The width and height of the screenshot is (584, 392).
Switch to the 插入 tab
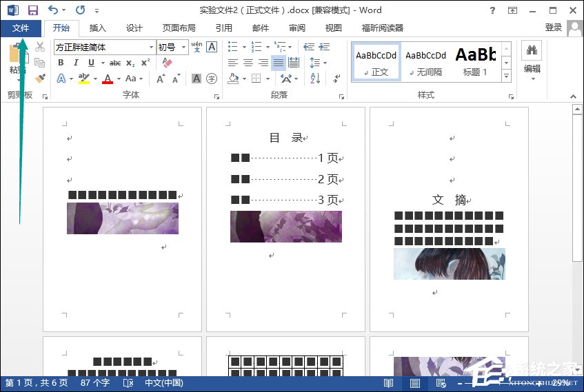point(98,28)
